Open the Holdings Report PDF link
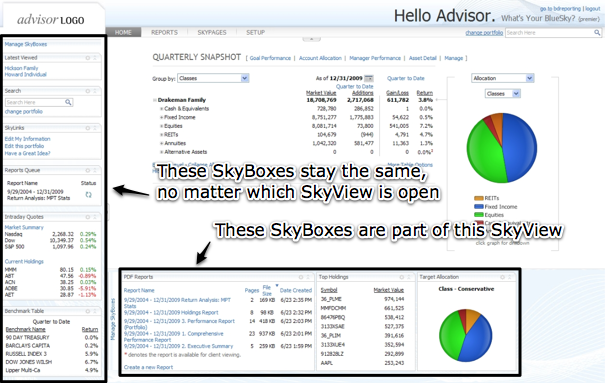Screen dimensions: 605x383 point(171,312)
